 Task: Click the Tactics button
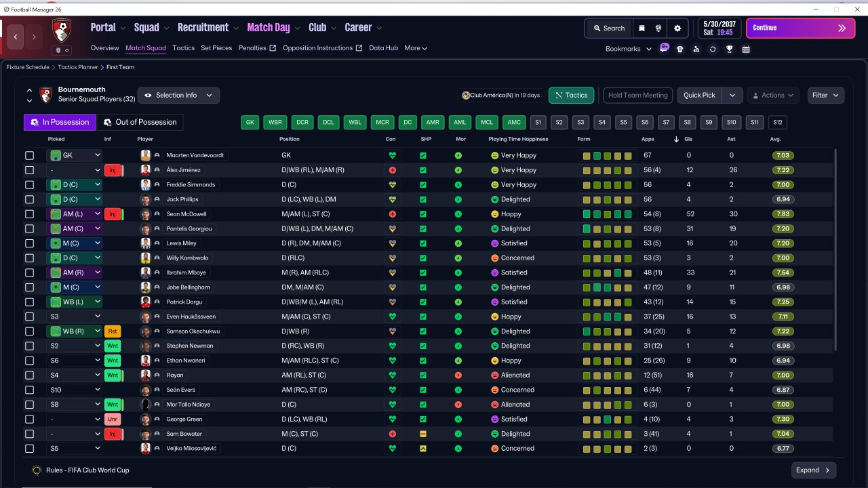571,96
